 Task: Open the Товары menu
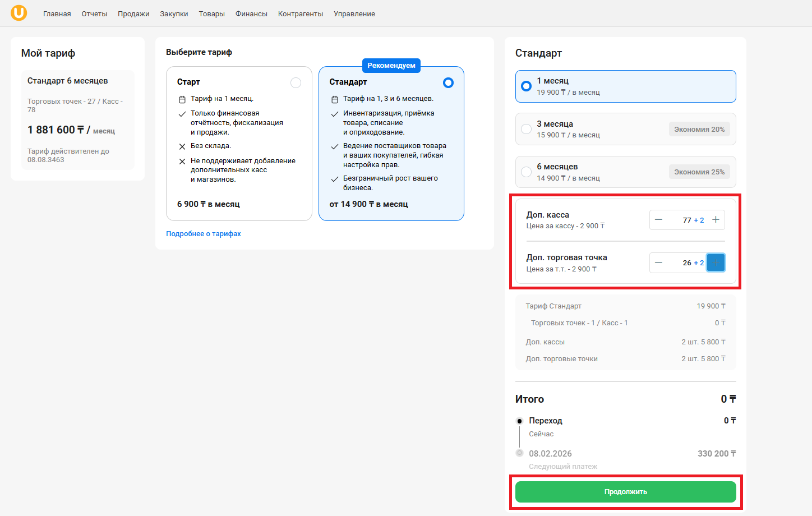[x=211, y=14]
